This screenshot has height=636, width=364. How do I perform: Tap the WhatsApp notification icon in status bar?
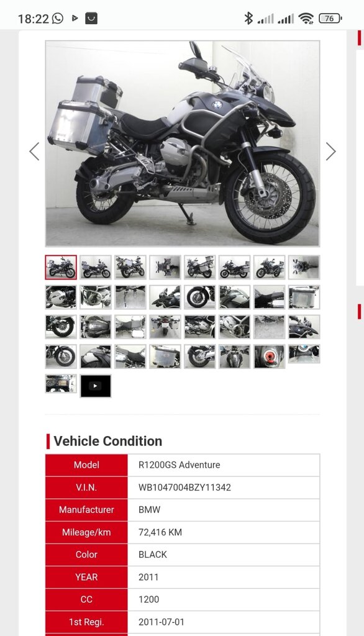pyautogui.click(x=58, y=18)
